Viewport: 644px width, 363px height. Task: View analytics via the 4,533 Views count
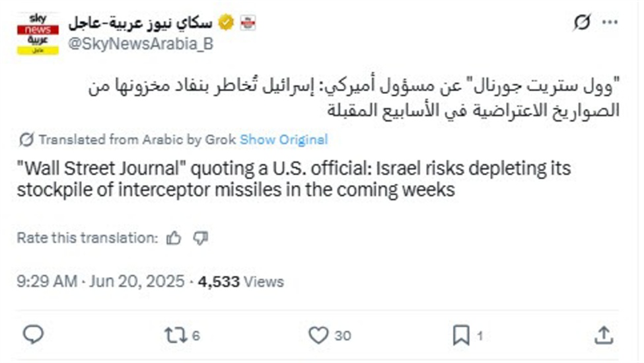click(241, 282)
